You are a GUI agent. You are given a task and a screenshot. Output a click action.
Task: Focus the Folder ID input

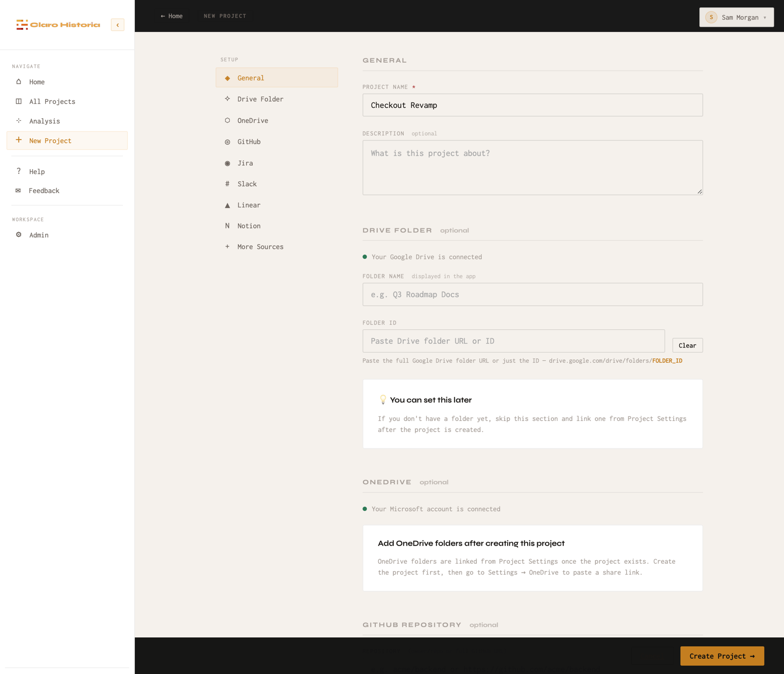pos(514,341)
